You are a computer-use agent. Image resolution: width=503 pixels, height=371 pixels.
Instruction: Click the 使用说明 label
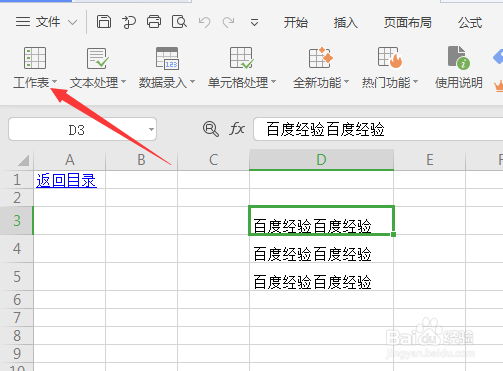[x=459, y=82]
